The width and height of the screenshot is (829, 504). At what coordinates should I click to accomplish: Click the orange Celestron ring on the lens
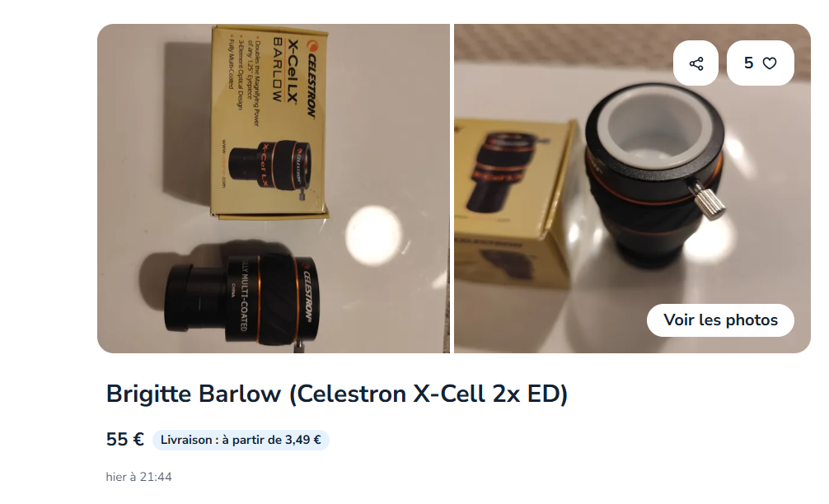309,297
